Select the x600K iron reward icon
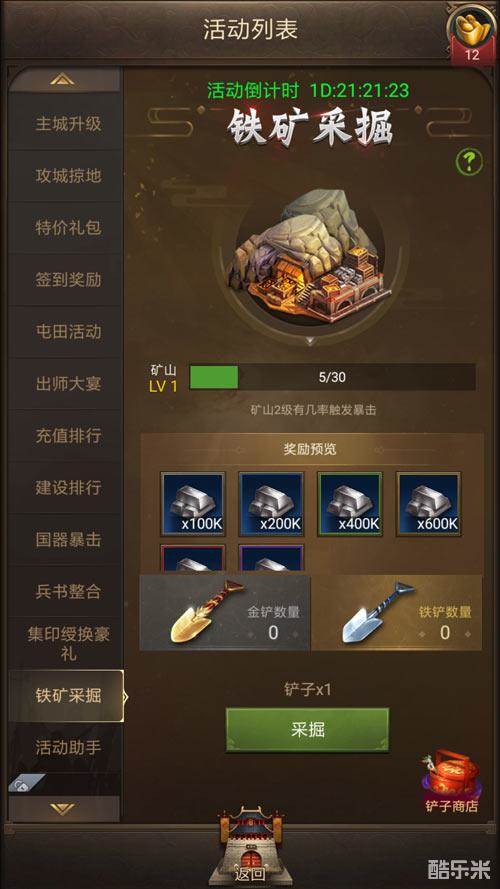The image size is (500, 889). click(429, 503)
